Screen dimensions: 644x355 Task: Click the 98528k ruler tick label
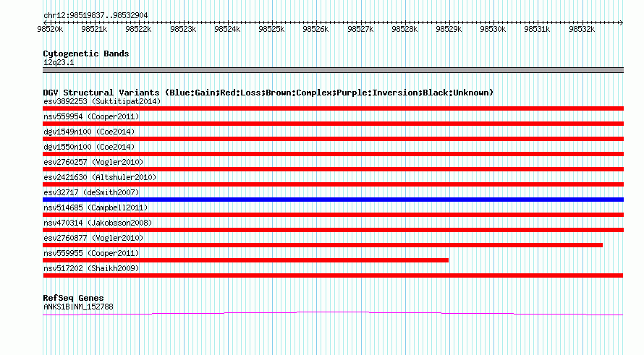[404, 29]
